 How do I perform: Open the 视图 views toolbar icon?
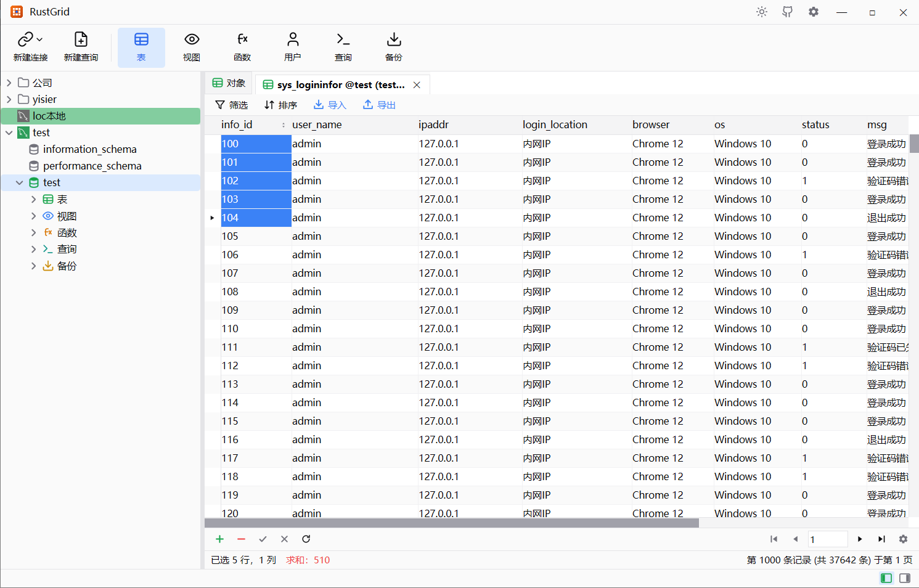coord(192,47)
